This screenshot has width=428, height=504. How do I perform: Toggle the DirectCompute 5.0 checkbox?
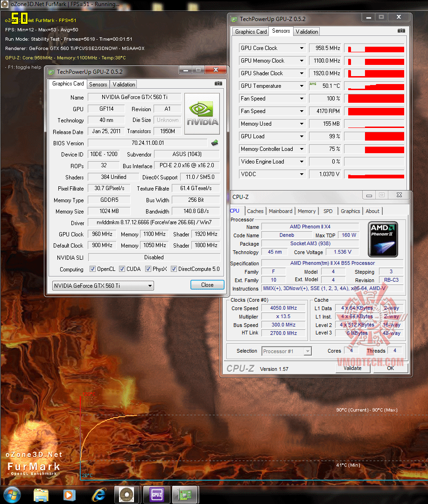(174, 269)
